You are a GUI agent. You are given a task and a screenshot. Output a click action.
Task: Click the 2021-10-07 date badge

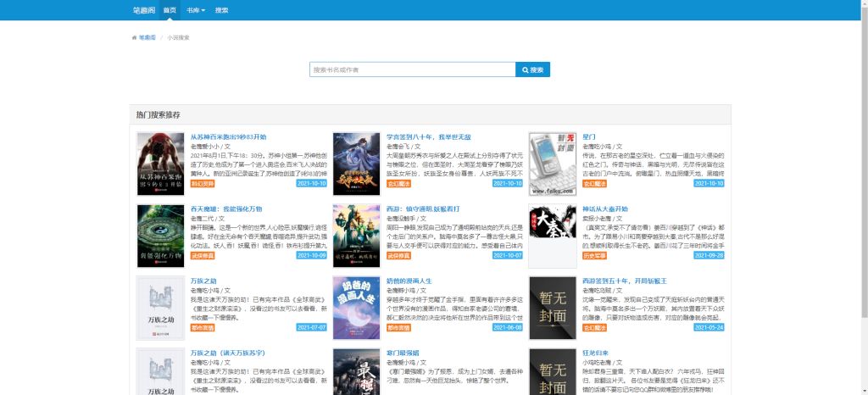[508, 256]
